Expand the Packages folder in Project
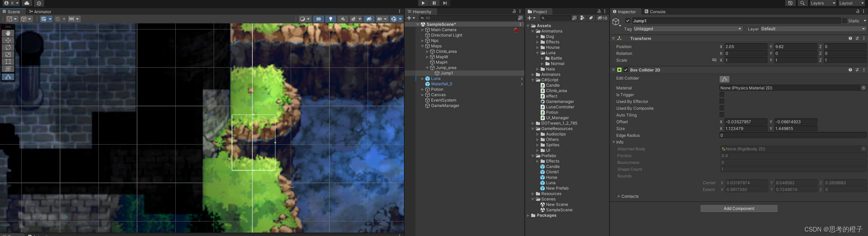 point(528,215)
